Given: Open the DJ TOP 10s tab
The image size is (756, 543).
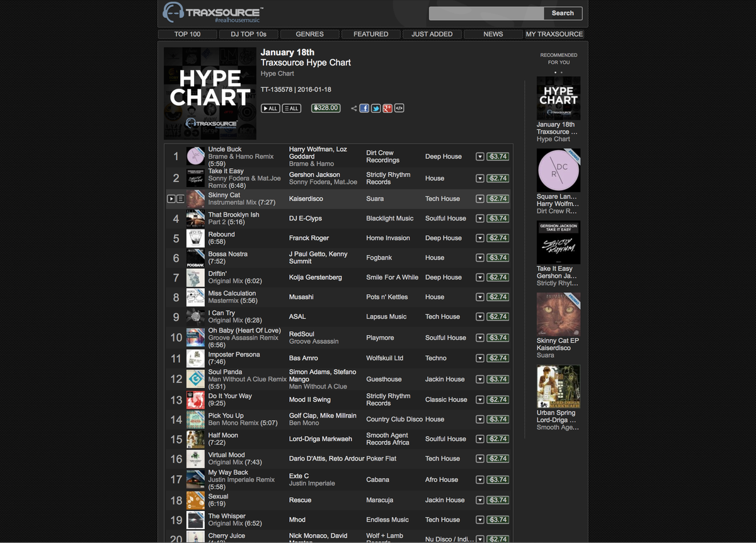Looking at the screenshot, I should (x=249, y=34).
